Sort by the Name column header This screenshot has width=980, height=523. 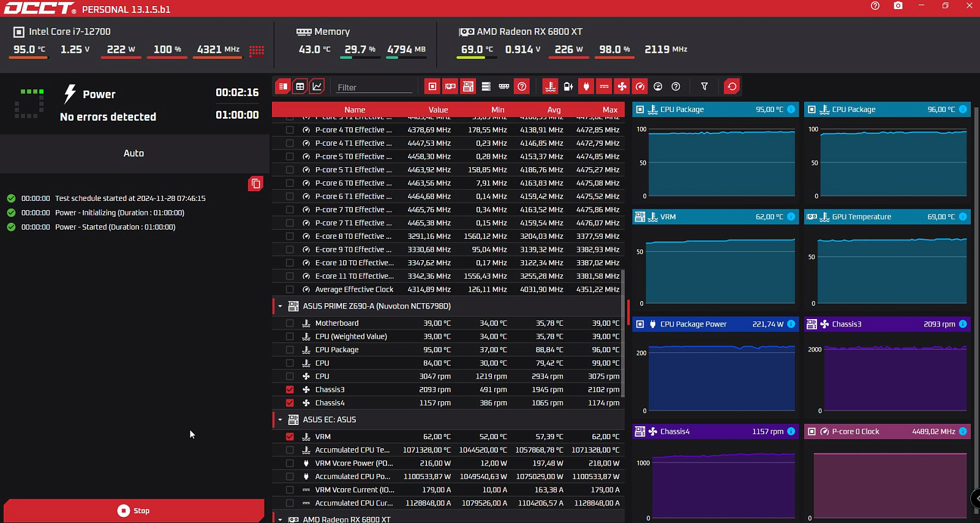(355, 110)
